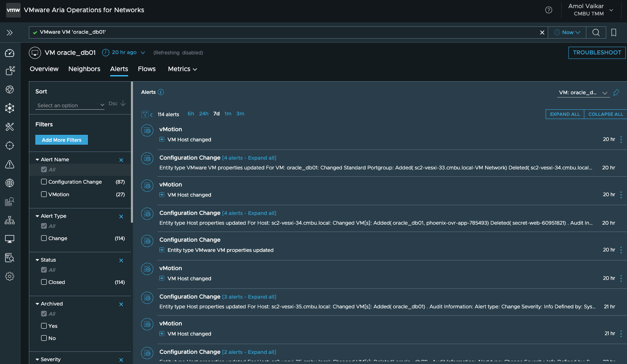
Task: Toggle All checkbox under Alert Type
Action: coord(44,226)
